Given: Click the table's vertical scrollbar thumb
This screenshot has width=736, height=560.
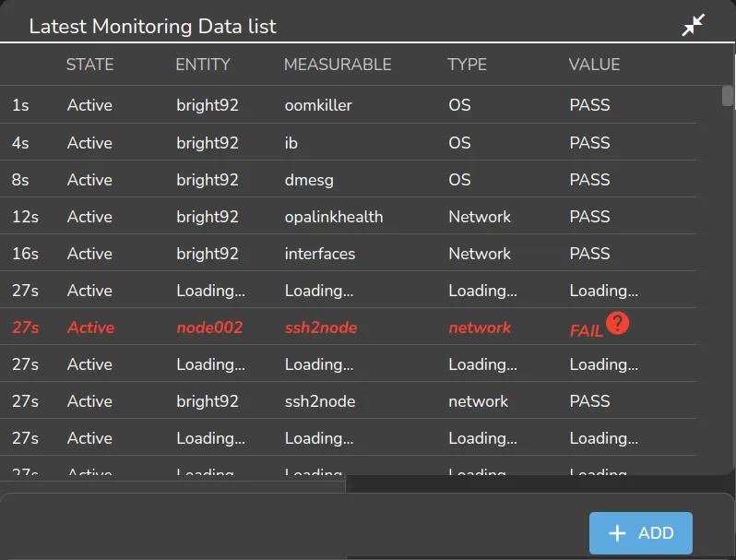Looking at the screenshot, I should 727,96.
